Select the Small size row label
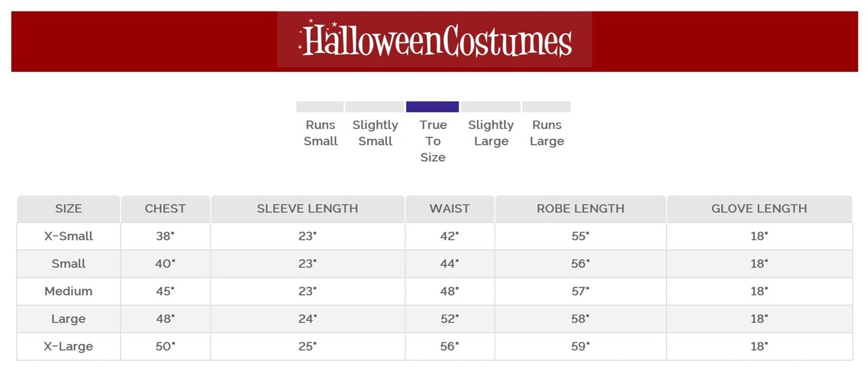This screenshot has height=377, width=868. point(69,264)
